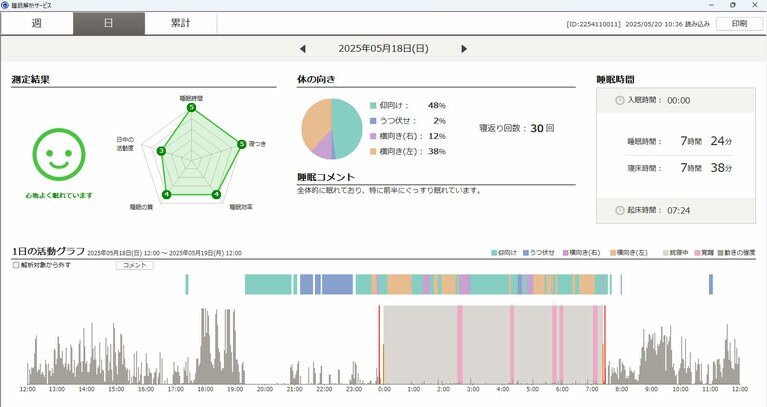The width and height of the screenshot is (767, 407).
Task: Open the 累計 tab
Action: (x=180, y=23)
